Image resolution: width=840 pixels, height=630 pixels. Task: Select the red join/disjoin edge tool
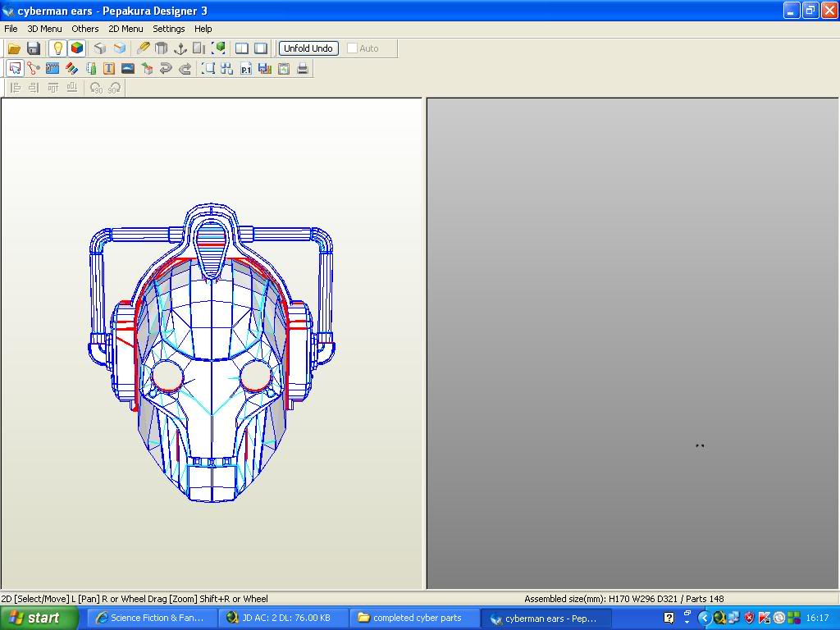tap(34, 69)
